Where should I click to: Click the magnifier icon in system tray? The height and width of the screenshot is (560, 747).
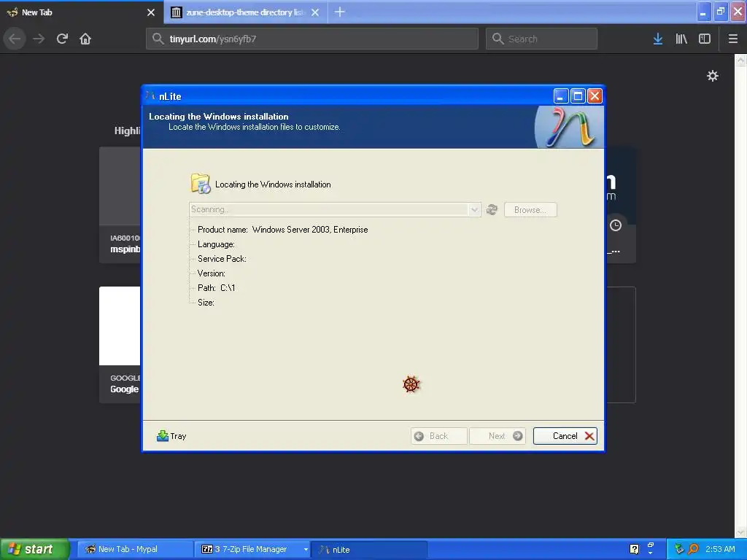coord(694,549)
